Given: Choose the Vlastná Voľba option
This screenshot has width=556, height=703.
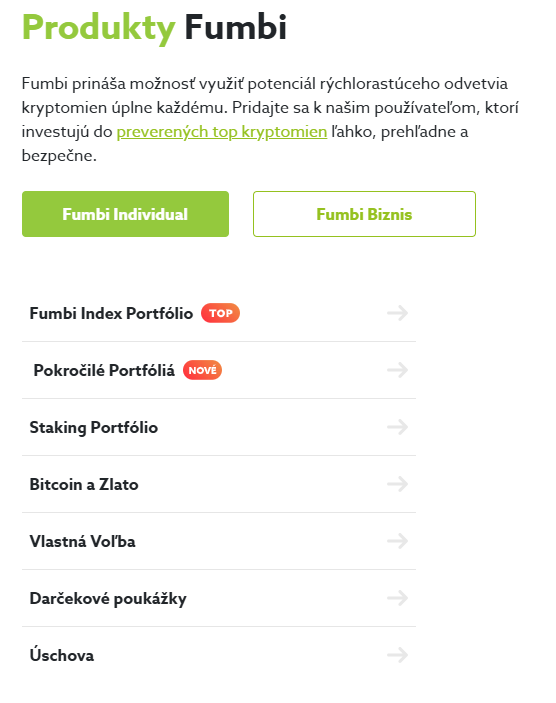Looking at the screenshot, I should (219, 541).
